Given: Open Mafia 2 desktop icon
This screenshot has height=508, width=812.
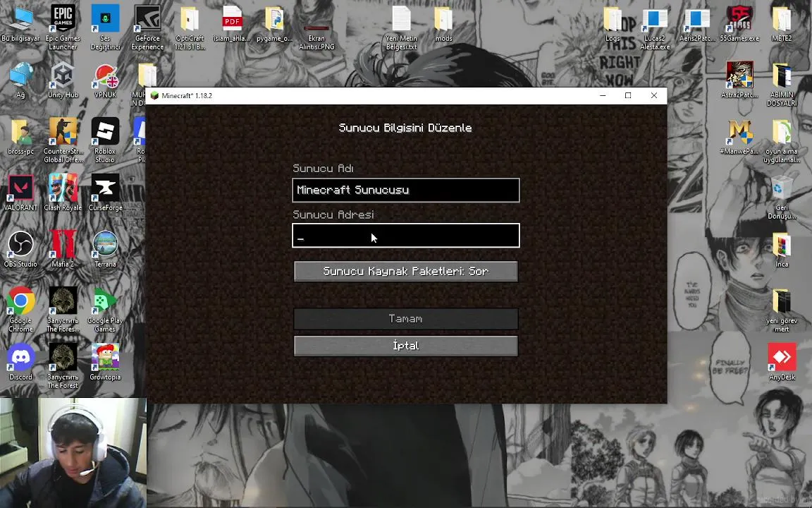Looking at the screenshot, I should click(63, 249).
